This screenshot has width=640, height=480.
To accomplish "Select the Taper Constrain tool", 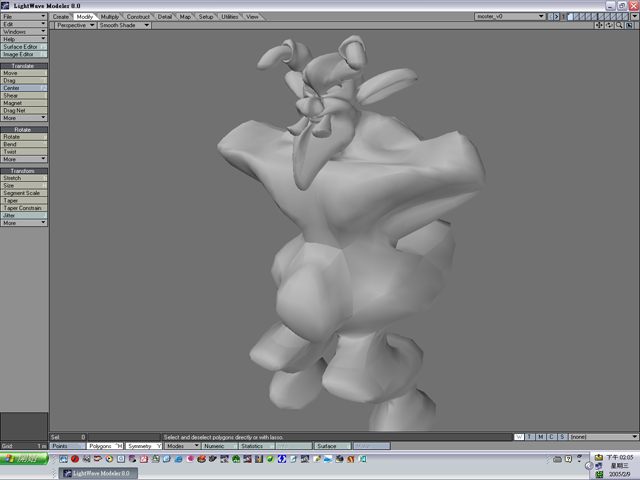I will [24, 208].
